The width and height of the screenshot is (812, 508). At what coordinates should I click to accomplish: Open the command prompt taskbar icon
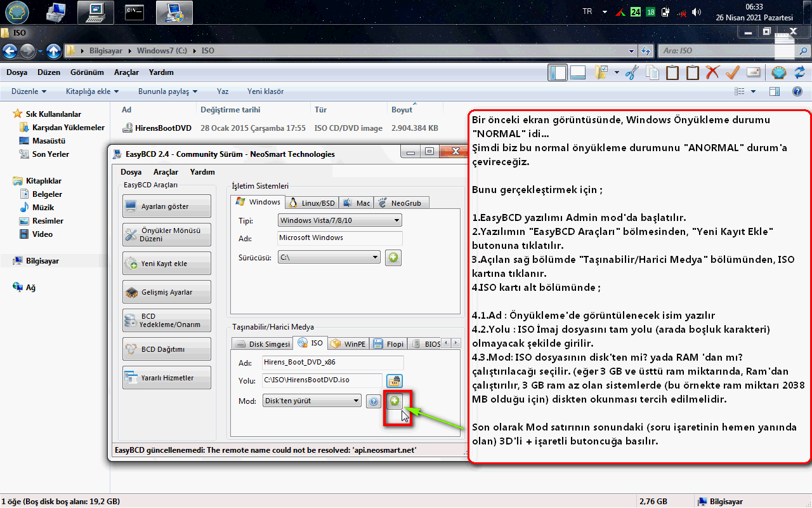(134, 11)
